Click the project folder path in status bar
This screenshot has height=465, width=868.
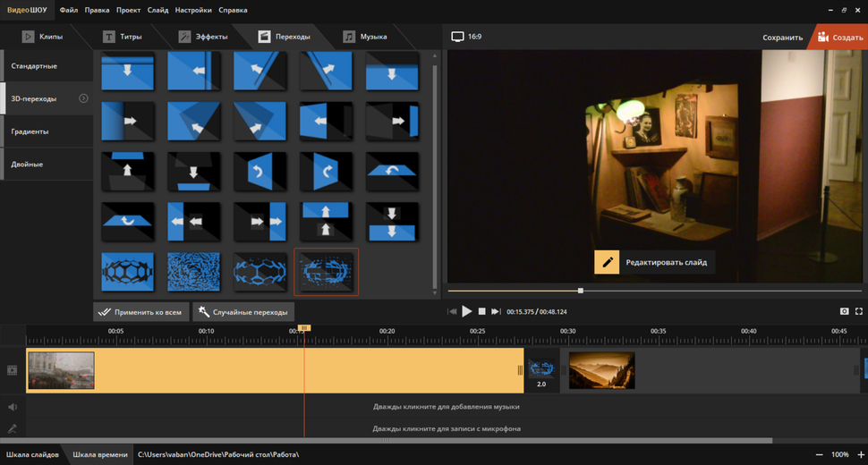(218, 454)
